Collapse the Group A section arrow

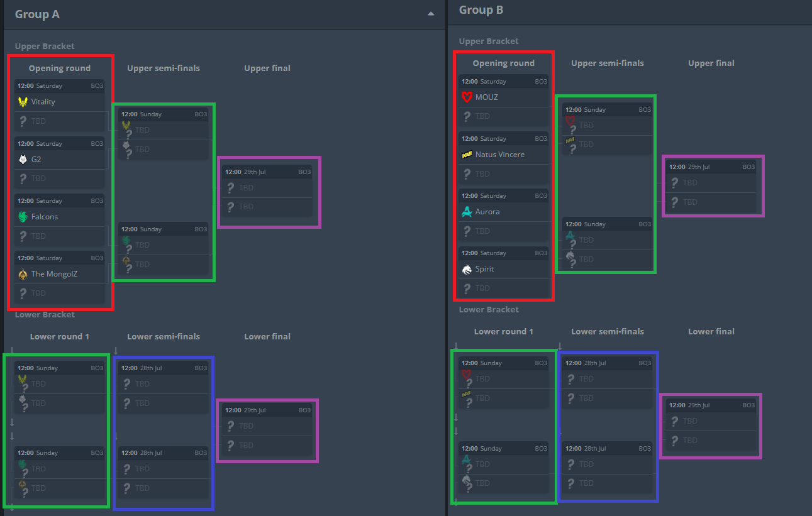pyautogui.click(x=430, y=14)
